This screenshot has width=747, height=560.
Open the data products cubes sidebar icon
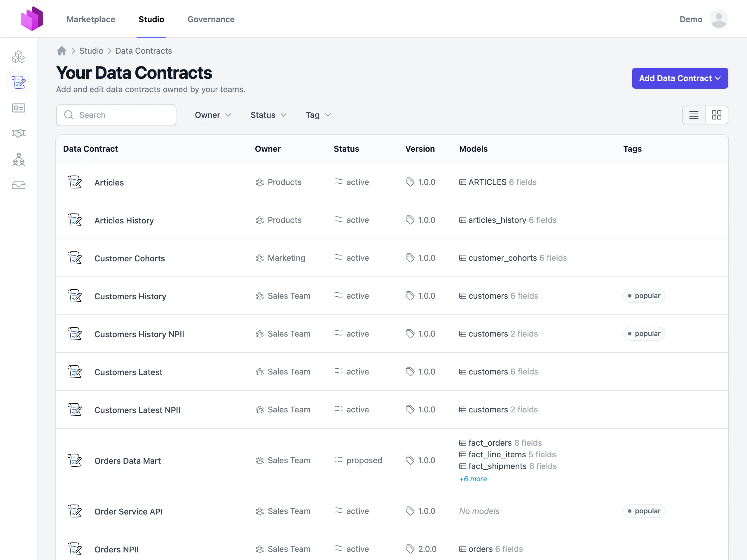[19, 57]
